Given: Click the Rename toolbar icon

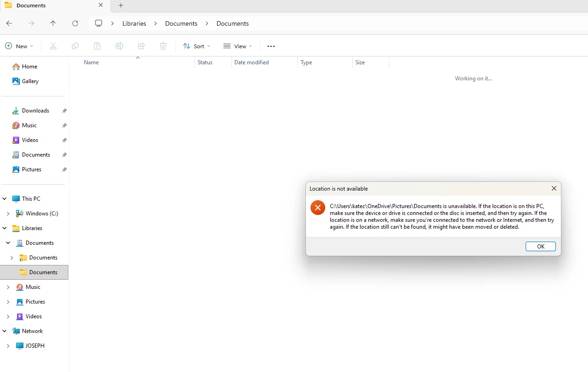Looking at the screenshot, I should coord(119,46).
